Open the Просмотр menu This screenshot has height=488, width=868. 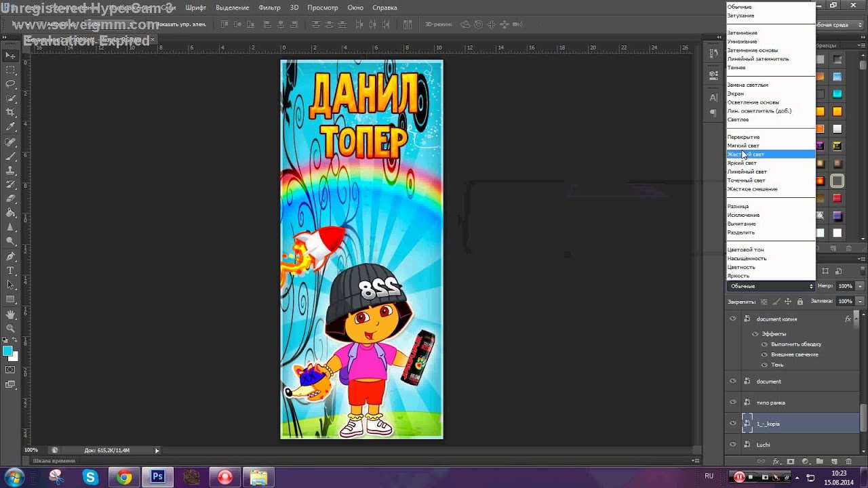pos(323,7)
